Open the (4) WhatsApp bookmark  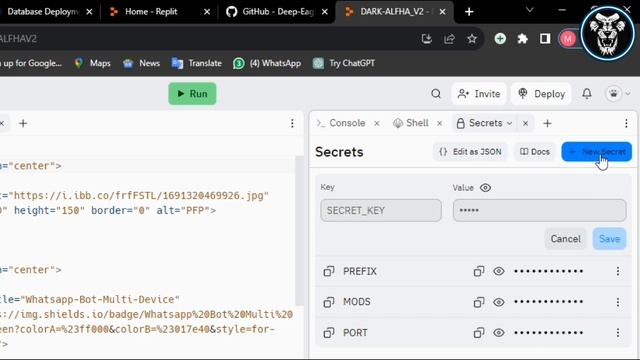click(267, 63)
